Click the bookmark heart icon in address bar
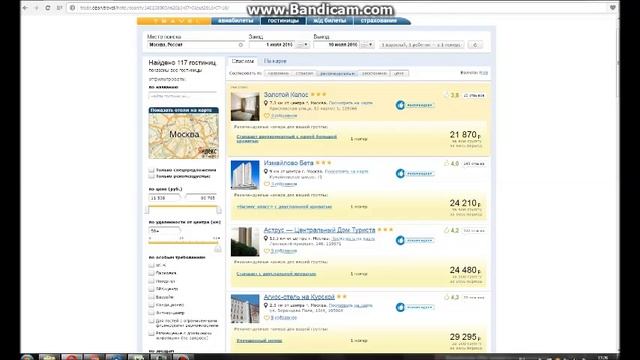640x360 pixels. point(613,8)
